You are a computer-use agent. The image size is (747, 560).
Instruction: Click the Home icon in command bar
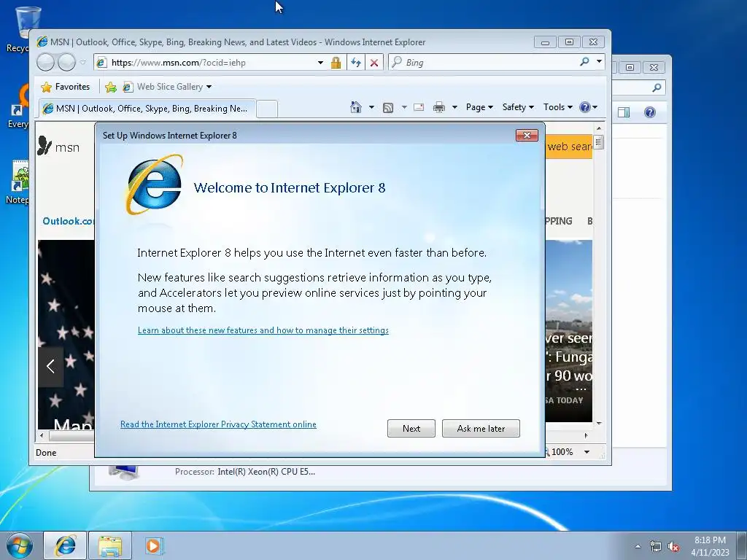[355, 107]
